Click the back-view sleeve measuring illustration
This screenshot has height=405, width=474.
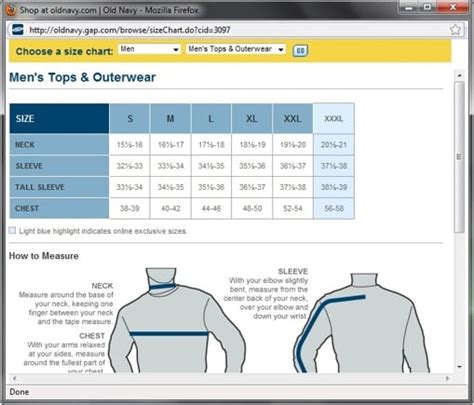click(362, 323)
